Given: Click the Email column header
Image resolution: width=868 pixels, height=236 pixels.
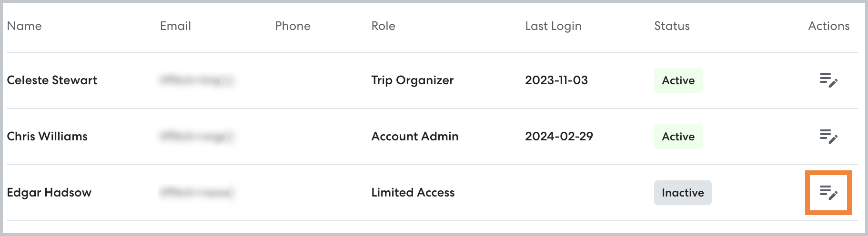Looking at the screenshot, I should 175,26.
